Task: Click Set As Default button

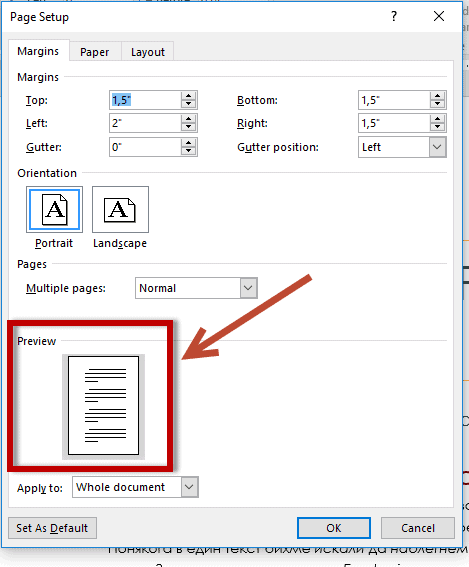Action: [x=52, y=528]
